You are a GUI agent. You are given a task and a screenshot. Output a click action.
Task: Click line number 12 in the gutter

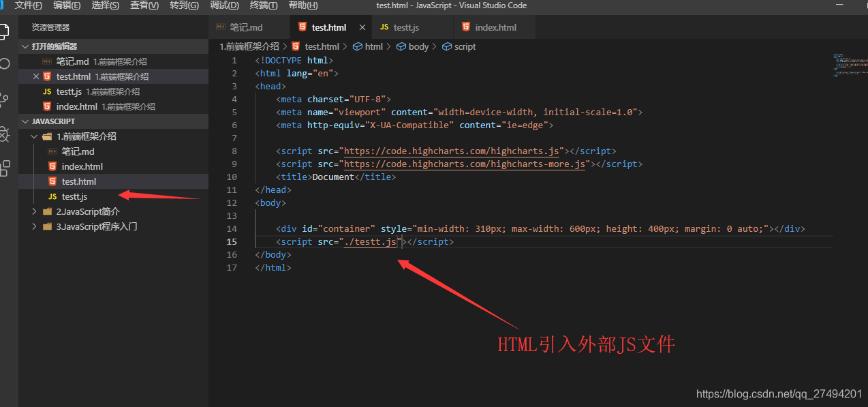pos(233,202)
